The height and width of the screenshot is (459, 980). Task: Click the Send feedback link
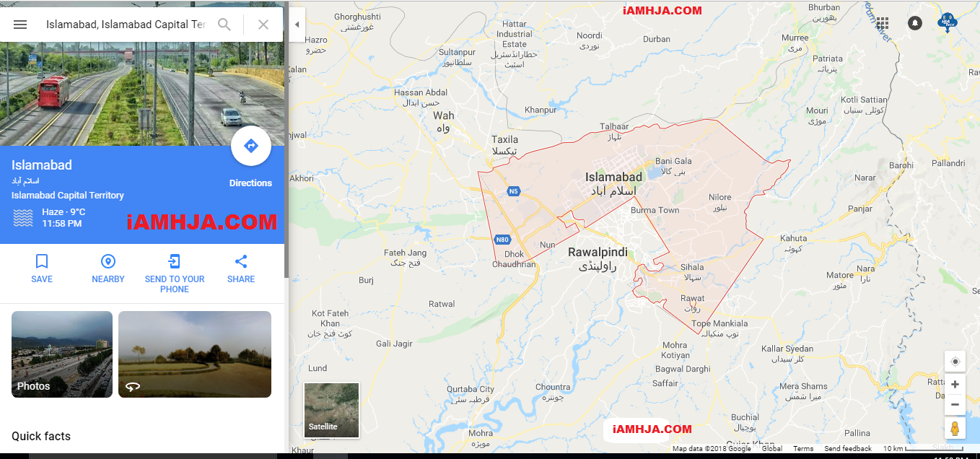(x=848, y=449)
